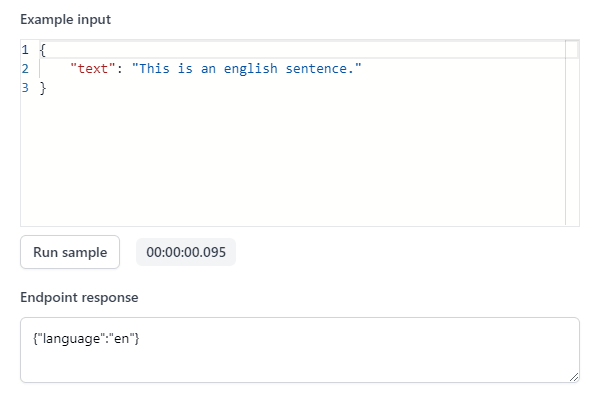Click the opening curly brace on line 1

pyautogui.click(x=43, y=50)
